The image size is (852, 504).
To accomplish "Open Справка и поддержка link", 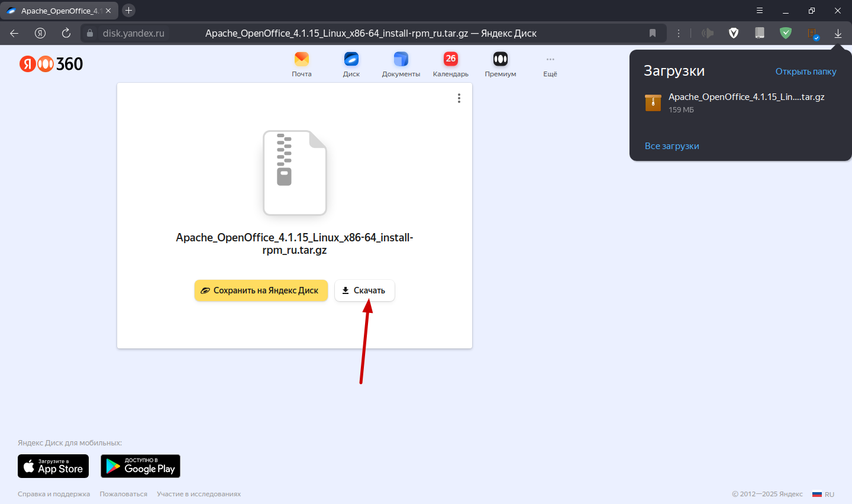I will tap(54, 494).
